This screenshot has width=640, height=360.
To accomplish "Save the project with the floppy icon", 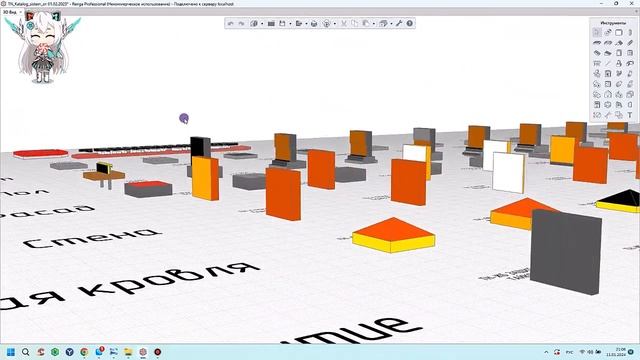I will point(282,24).
